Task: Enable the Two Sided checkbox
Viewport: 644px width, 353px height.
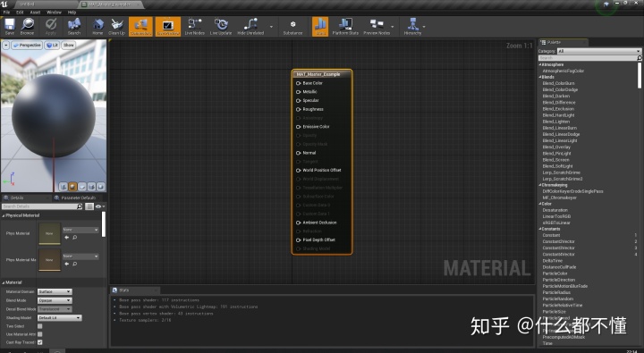Action: [40, 326]
